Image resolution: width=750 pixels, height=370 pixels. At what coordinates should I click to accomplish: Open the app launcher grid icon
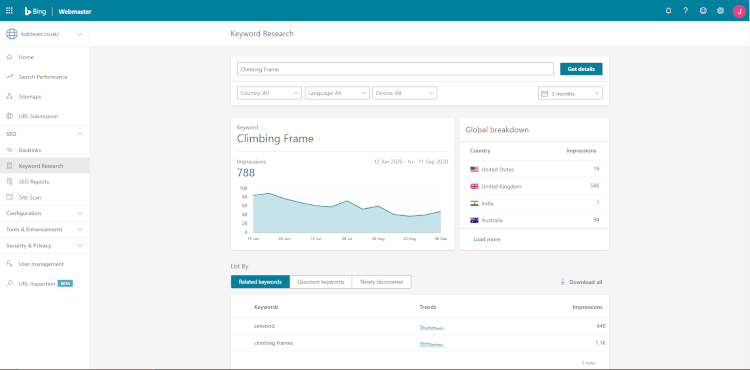pyautogui.click(x=9, y=11)
